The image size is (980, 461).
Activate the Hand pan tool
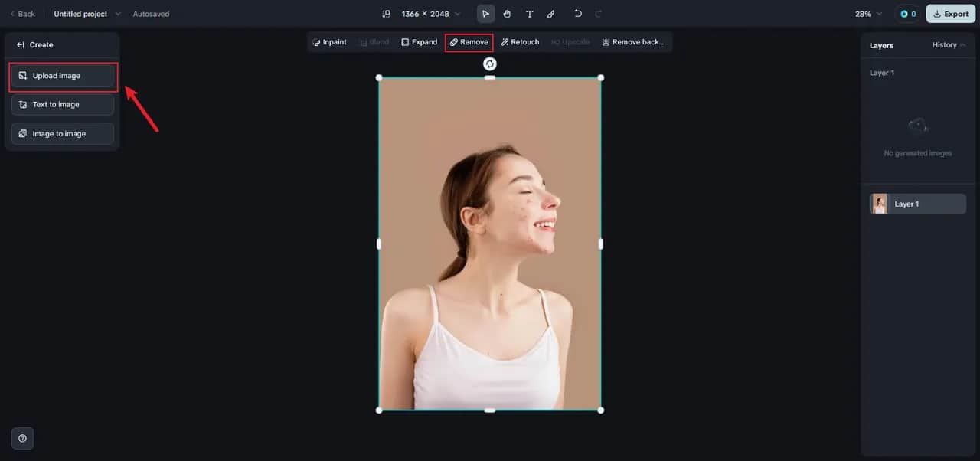click(507, 14)
